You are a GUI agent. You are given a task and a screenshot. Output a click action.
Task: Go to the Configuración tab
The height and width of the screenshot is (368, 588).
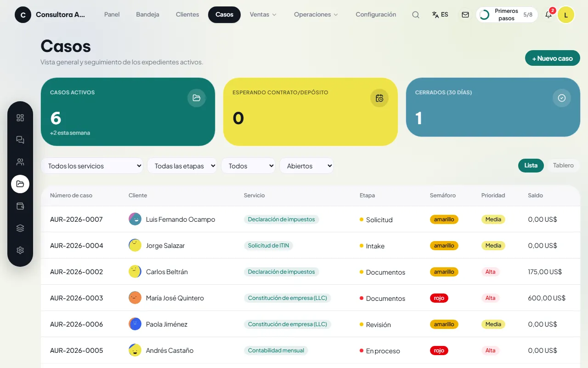point(376,15)
